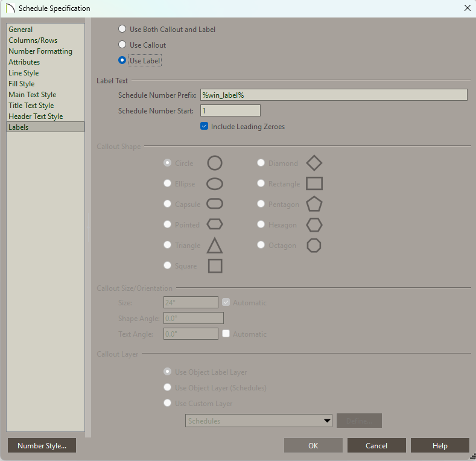Click the circle callout shape icon
Viewport: 476px width, 461px height.
coord(215,163)
